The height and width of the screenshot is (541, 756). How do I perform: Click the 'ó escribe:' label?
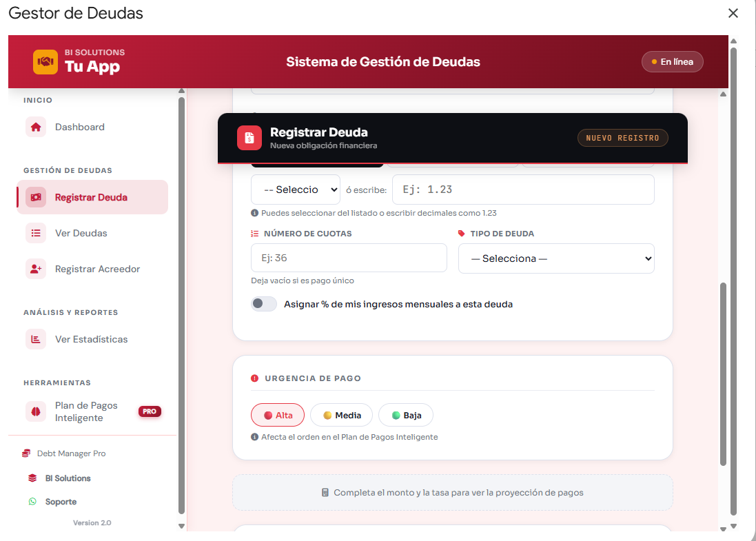(367, 190)
